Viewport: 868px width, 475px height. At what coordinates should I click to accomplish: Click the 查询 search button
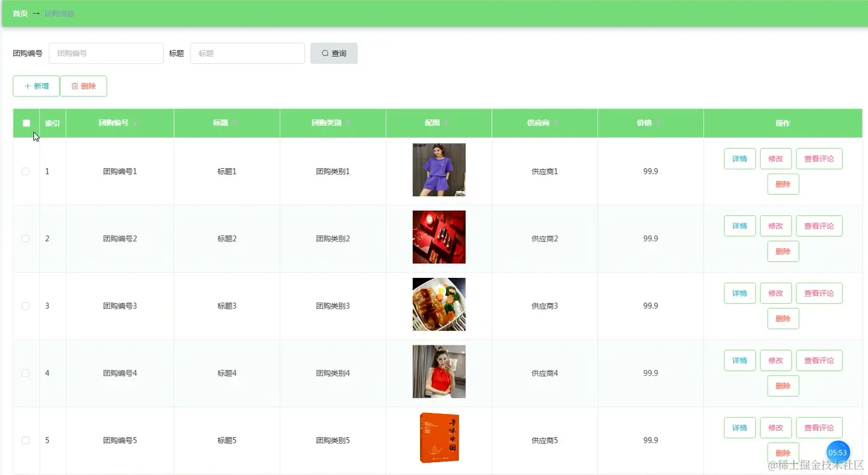click(x=334, y=53)
